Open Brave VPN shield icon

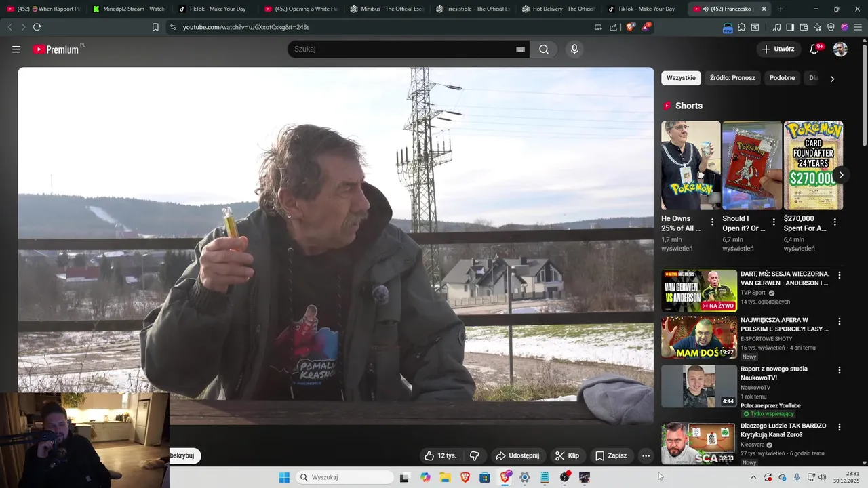click(x=831, y=27)
